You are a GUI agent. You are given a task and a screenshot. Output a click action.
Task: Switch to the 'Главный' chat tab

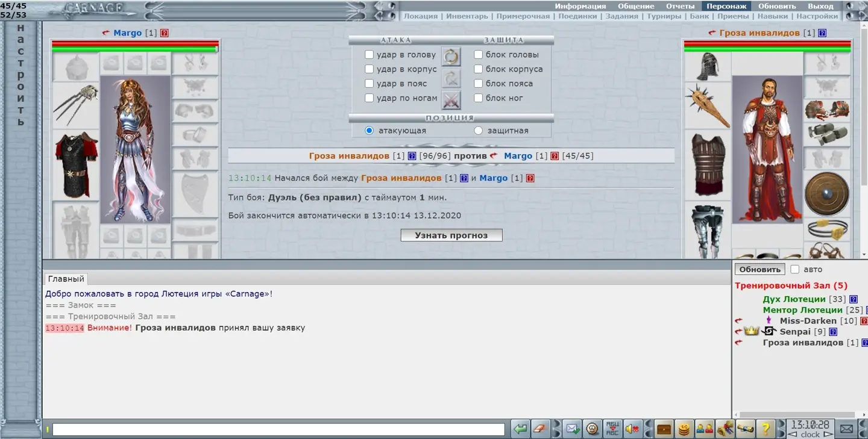[66, 279]
